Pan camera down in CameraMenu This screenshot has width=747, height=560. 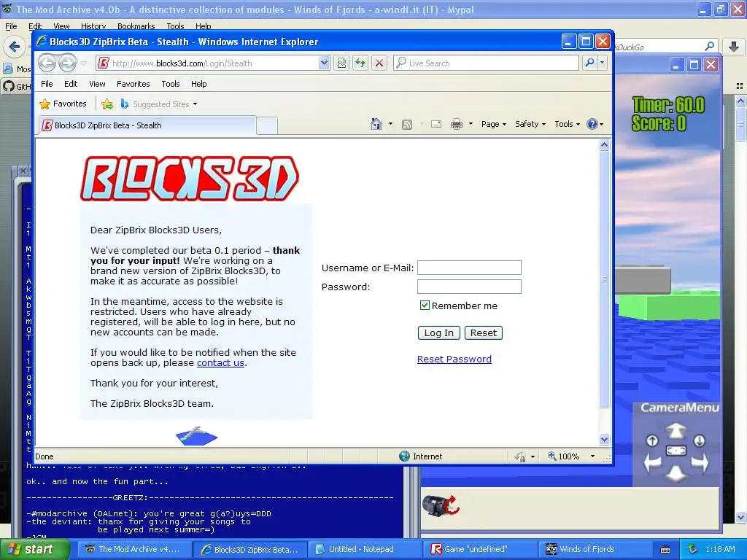(676, 472)
